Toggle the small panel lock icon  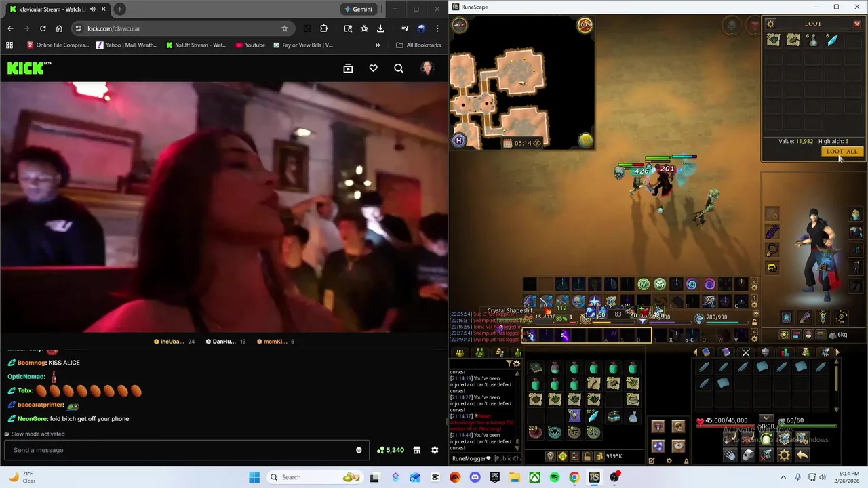[686, 461]
